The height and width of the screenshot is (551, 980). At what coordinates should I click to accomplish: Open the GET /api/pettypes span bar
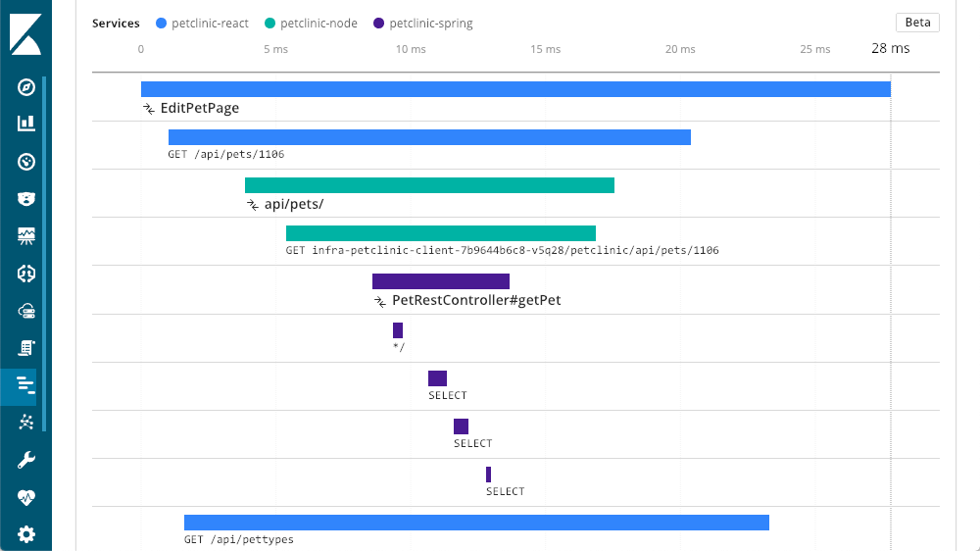pyautogui.click(x=476, y=523)
